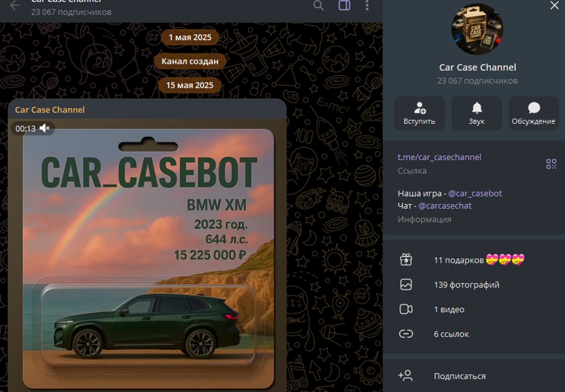Open search in the channel
This screenshot has height=392, width=565.
click(318, 5)
